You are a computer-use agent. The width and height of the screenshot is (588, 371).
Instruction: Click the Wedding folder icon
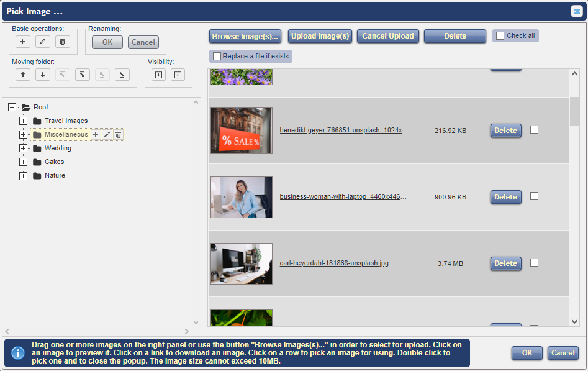click(37, 149)
